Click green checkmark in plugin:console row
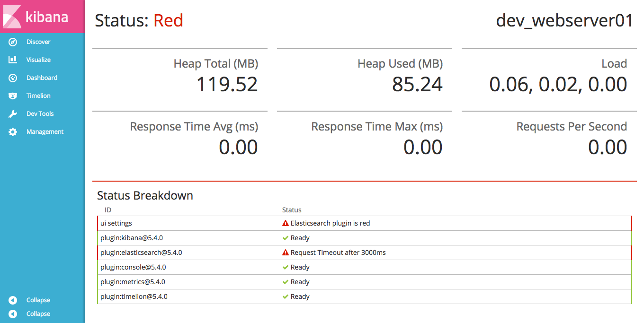This screenshot has width=644, height=323. [x=285, y=267]
